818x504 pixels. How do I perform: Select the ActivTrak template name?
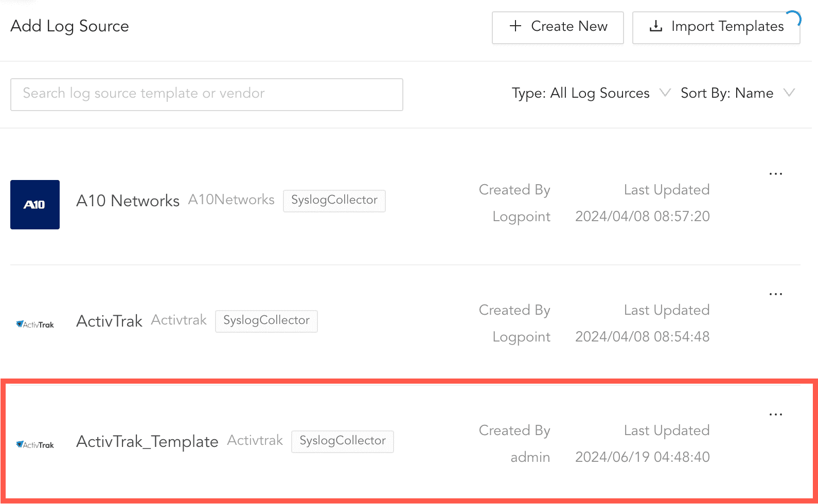pyautogui.click(x=109, y=321)
